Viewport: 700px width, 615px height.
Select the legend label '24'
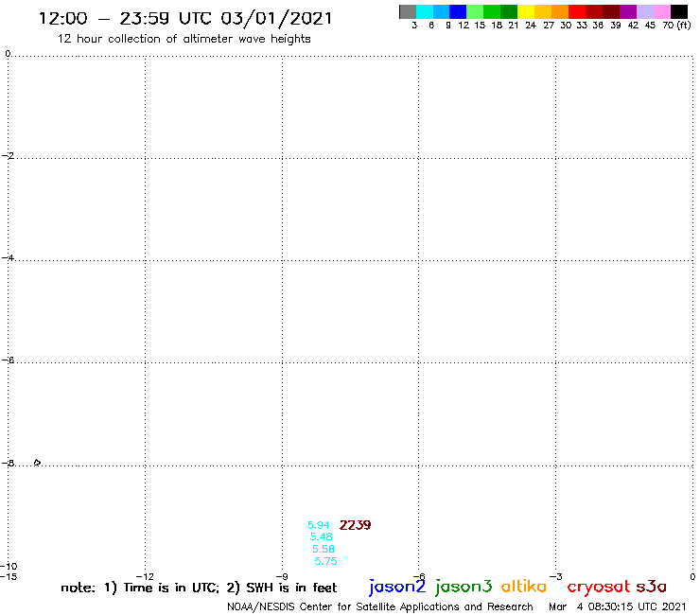click(531, 26)
